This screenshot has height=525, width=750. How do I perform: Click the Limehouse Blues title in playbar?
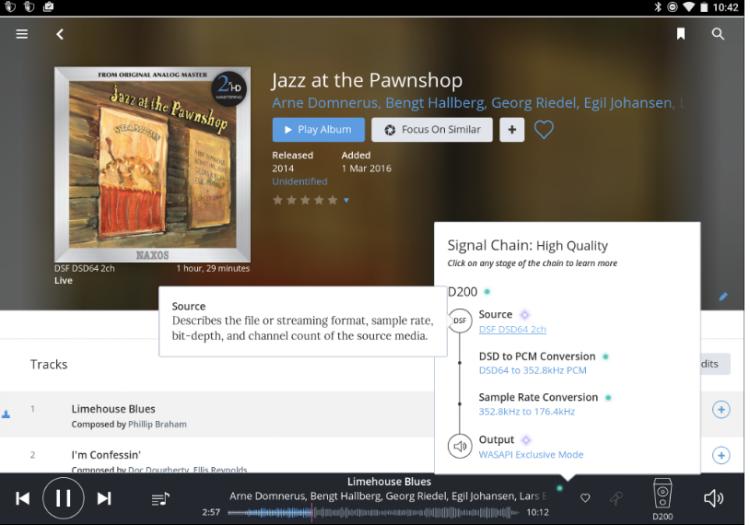[x=389, y=481]
